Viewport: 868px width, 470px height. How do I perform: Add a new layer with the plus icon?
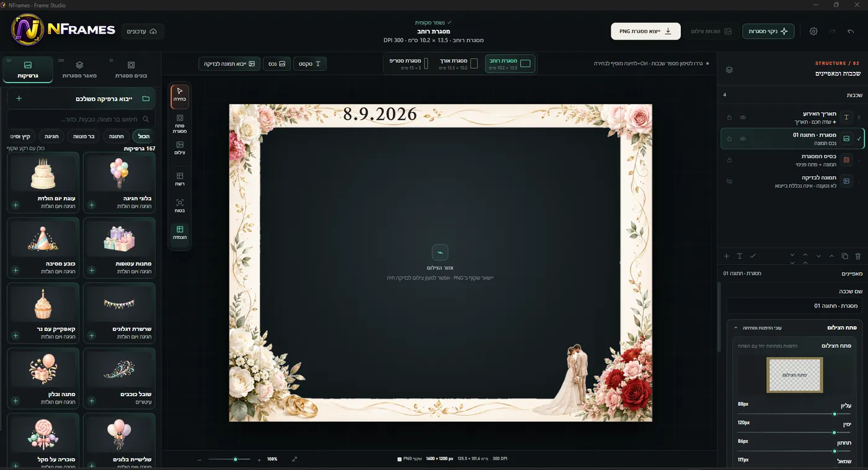point(727,256)
